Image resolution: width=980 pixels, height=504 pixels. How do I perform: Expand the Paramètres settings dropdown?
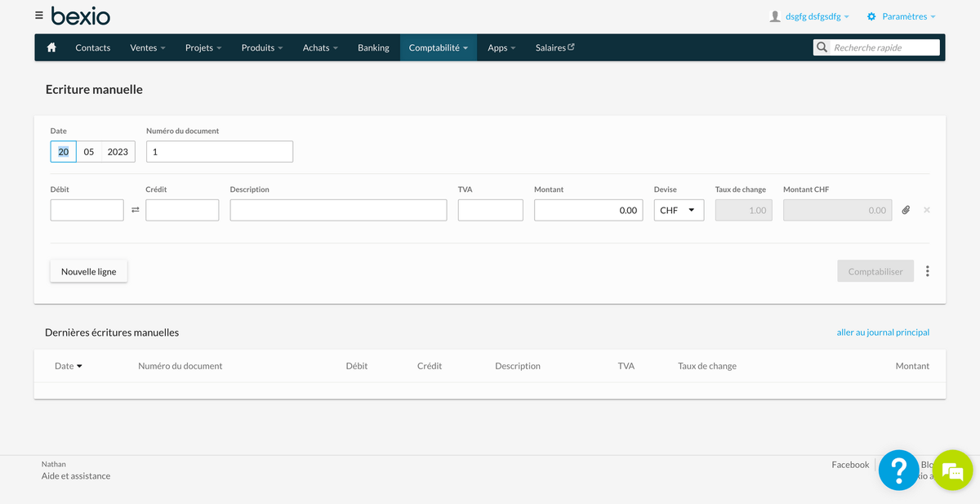pyautogui.click(x=901, y=16)
